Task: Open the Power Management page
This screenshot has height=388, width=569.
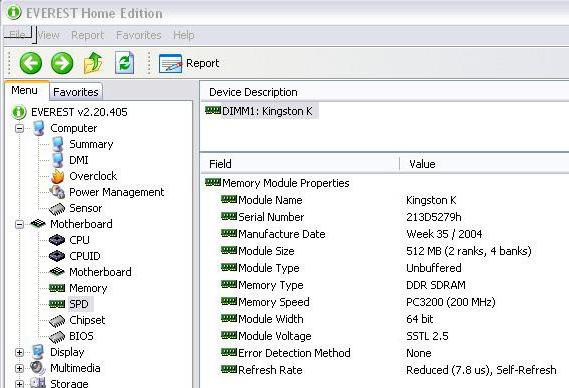Action: pyautogui.click(x=116, y=192)
